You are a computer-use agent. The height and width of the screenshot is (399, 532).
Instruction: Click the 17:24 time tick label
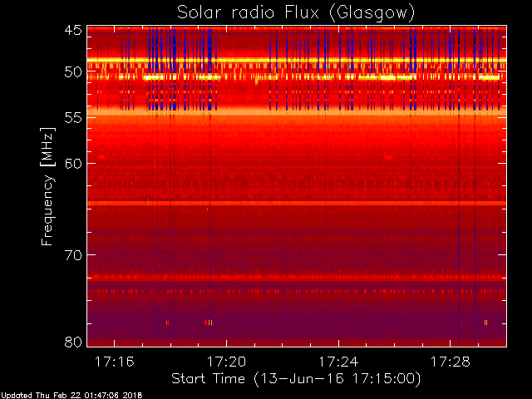338,362
